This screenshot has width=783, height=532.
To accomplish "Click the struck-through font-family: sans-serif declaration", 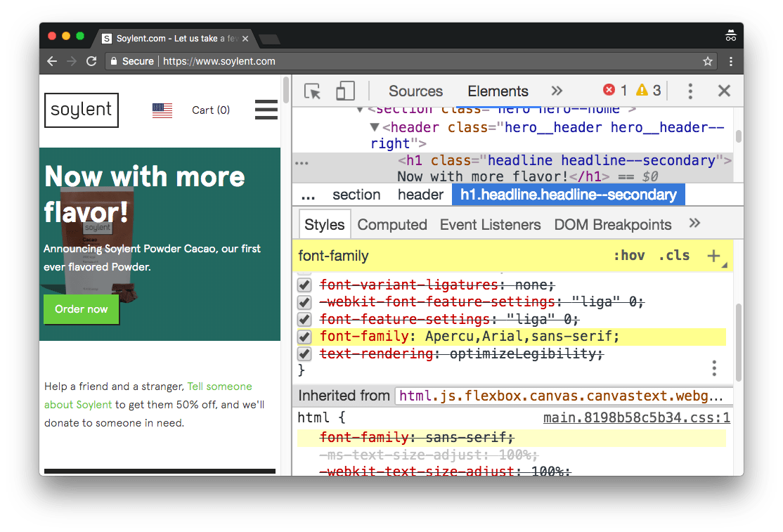I will pos(417,438).
